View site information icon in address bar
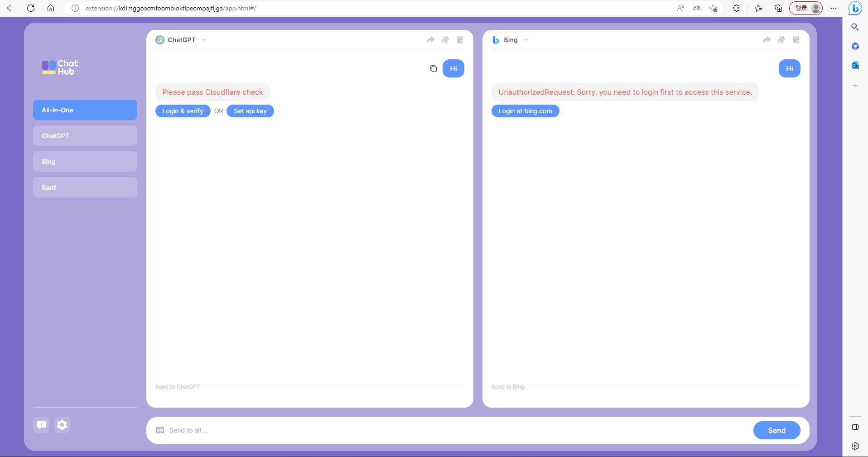Viewport: 868px width, 457px height. [x=75, y=8]
